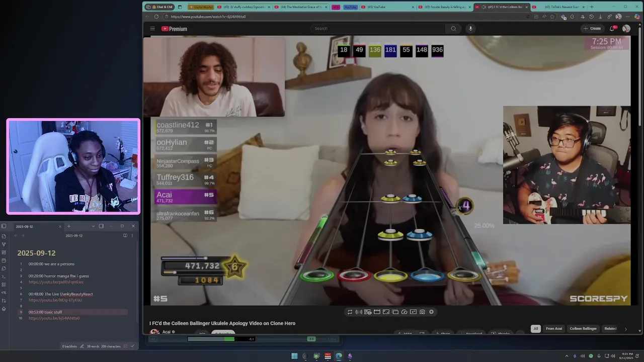This screenshot has width=644, height=362.
Task: Show hidden system tray icons chevron
Action: coord(567,356)
